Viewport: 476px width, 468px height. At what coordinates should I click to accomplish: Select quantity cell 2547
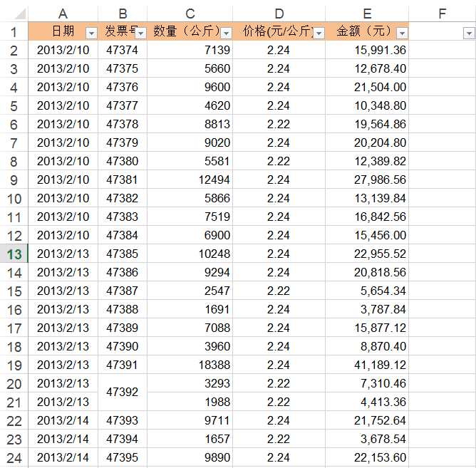[190, 291]
